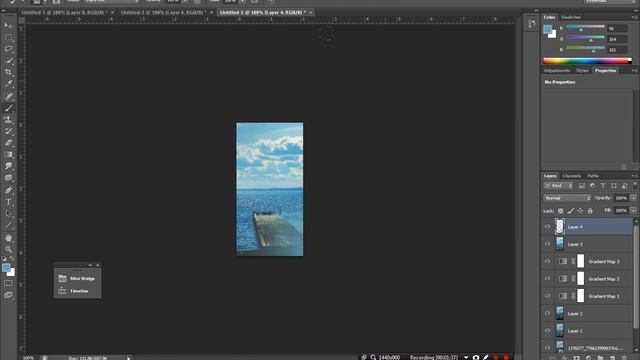Hide Gradient Map 3 layer

[547, 262]
